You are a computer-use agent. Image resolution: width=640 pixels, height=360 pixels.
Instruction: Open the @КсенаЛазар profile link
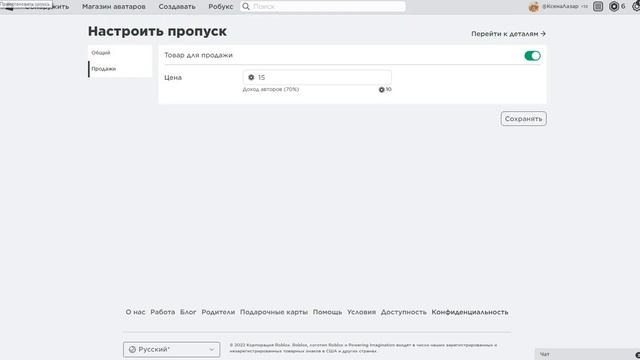(x=560, y=7)
